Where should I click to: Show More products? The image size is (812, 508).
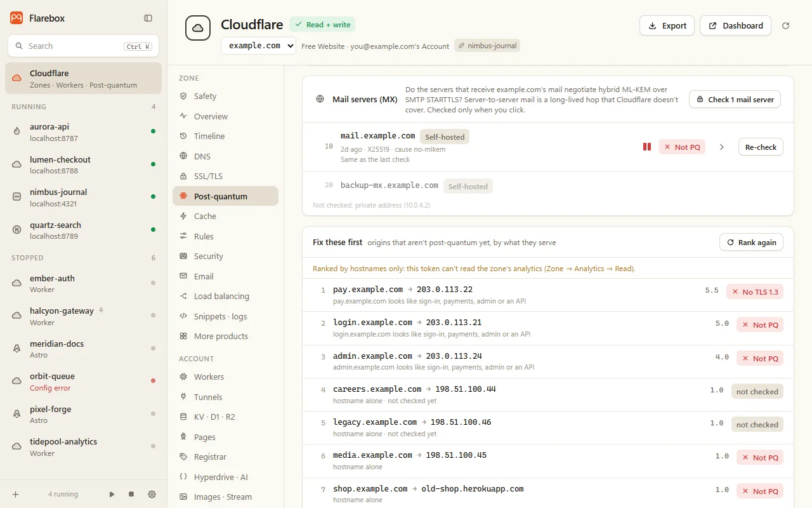(x=225, y=336)
